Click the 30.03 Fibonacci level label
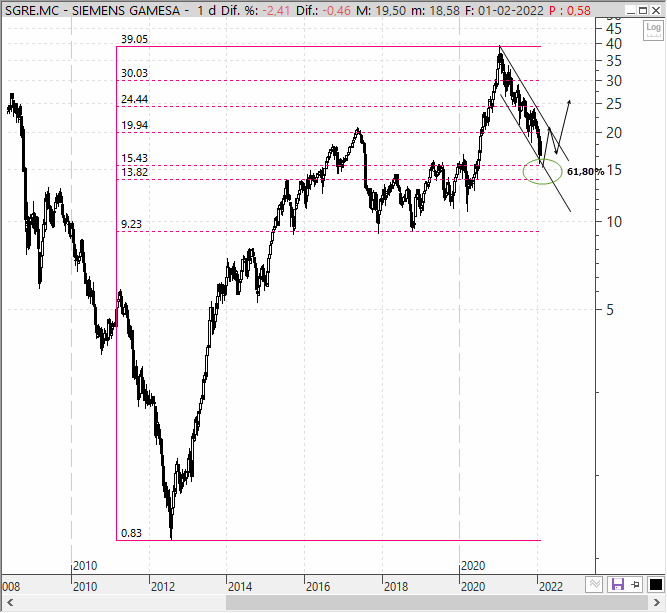 pos(134,74)
